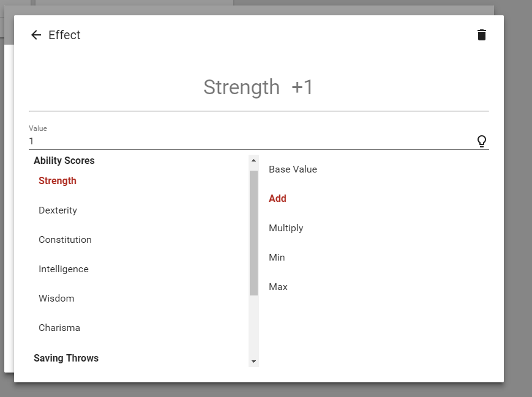Click the Saving Throws section header

[x=66, y=358]
